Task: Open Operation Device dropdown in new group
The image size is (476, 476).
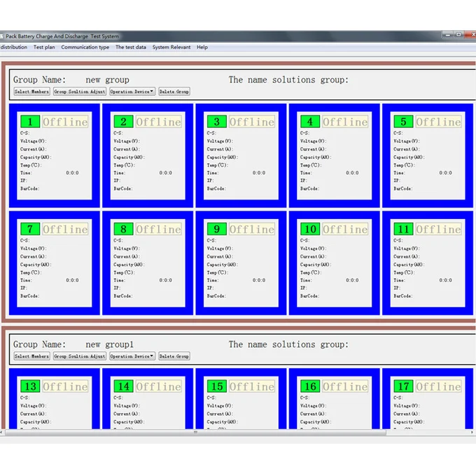Action: pos(132,92)
